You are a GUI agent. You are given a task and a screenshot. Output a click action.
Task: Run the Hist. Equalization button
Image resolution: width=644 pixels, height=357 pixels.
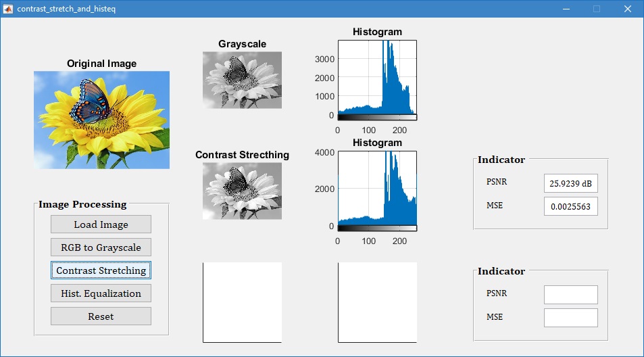101,293
